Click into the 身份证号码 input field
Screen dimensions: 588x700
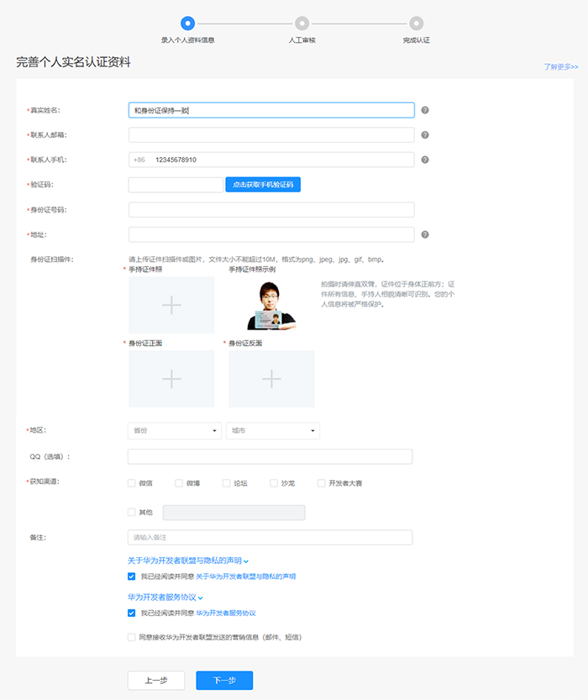(x=271, y=210)
